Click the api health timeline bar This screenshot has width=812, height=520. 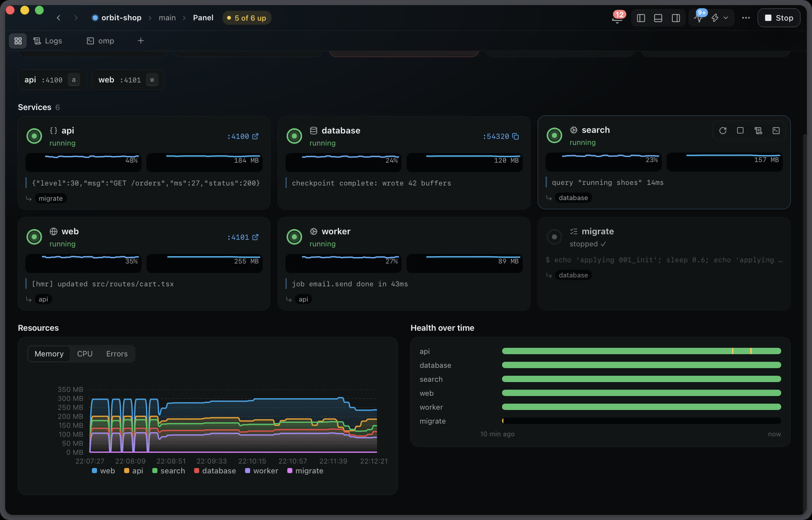tap(641, 351)
